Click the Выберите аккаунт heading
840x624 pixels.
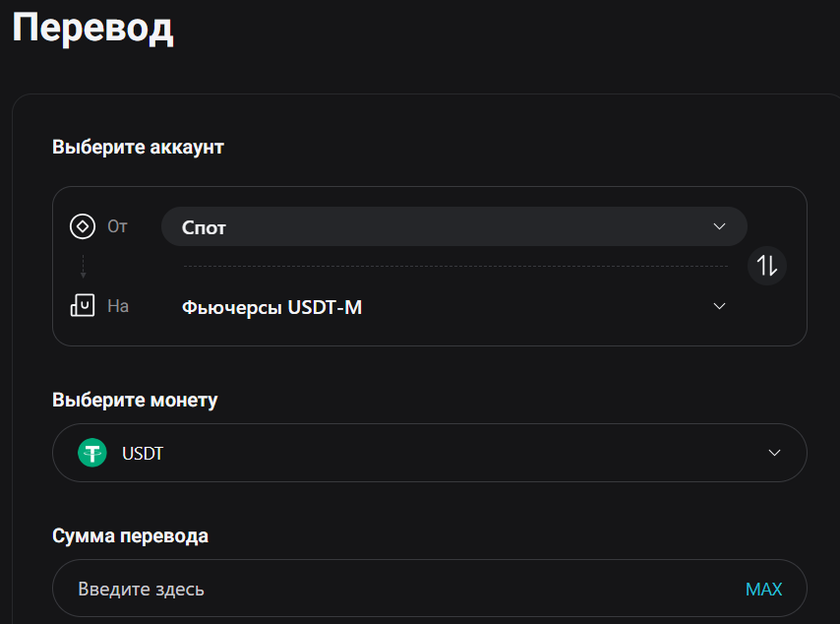coord(138,148)
